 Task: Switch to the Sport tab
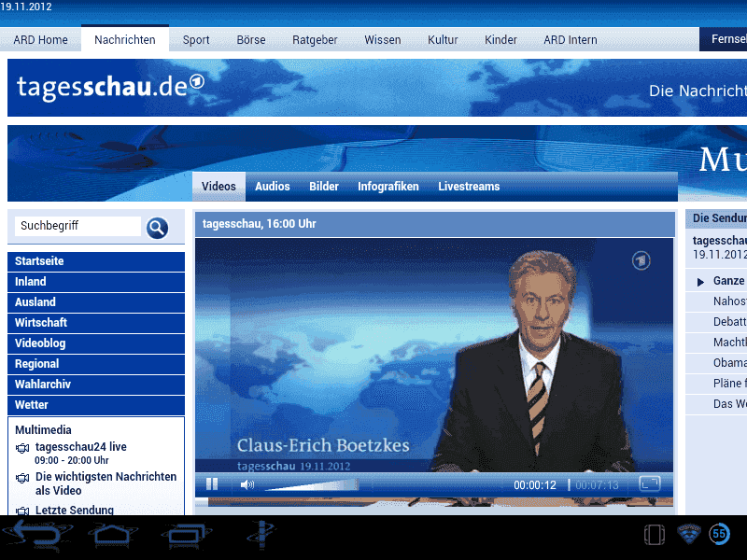(x=196, y=39)
